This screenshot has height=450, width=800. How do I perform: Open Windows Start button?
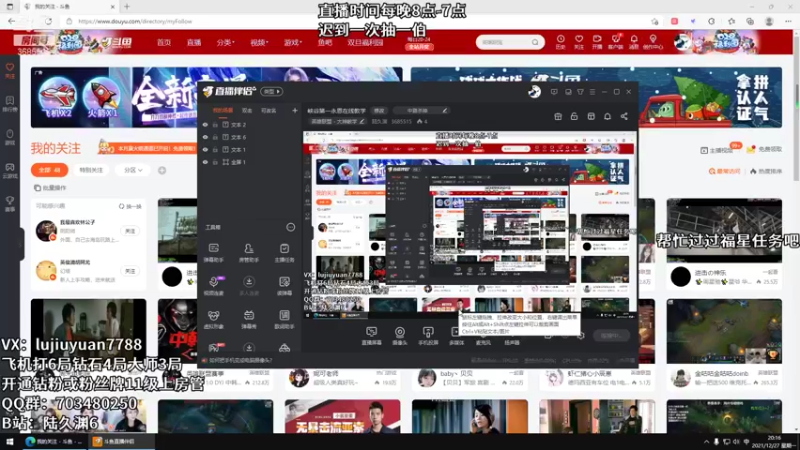point(9,441)
